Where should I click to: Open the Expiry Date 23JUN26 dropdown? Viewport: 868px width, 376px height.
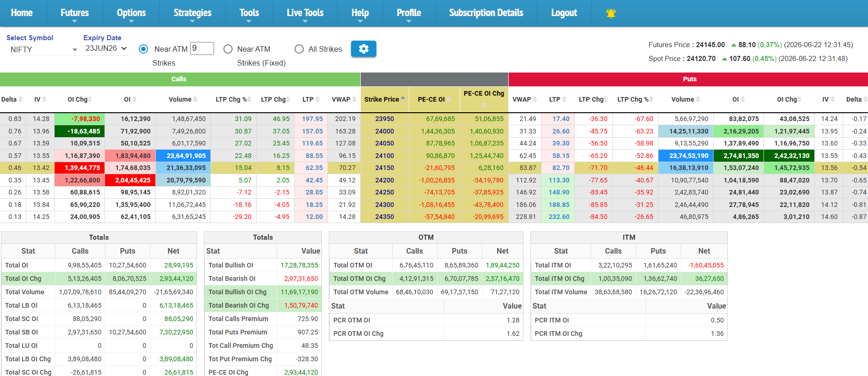click(x=106, y=49)
